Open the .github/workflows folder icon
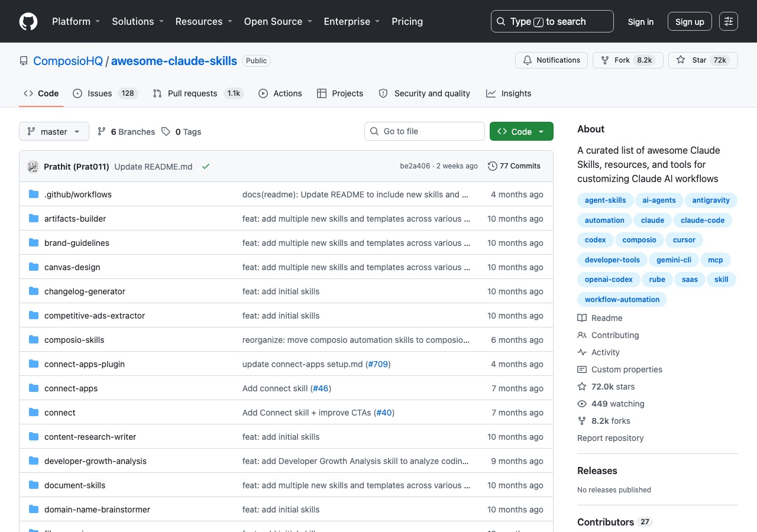 click(34, 194)
